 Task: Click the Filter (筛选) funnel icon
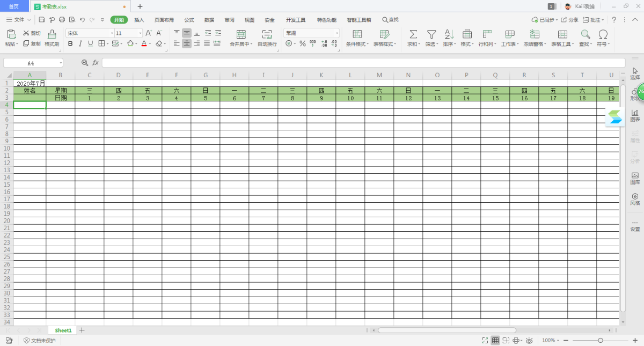pos(431,34)
